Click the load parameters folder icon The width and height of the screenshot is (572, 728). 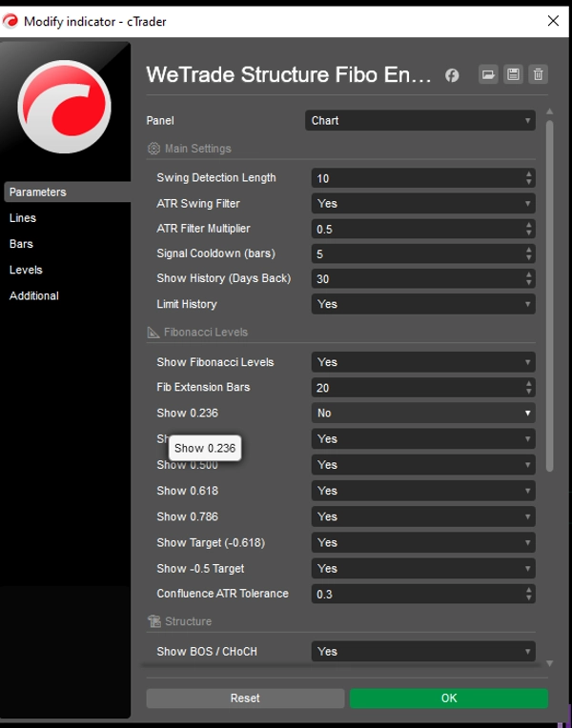pos(488,74)
